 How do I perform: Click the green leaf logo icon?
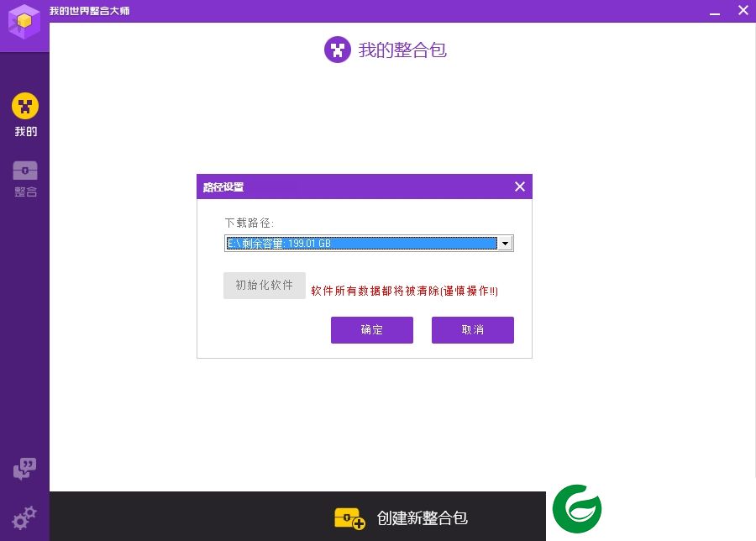coord(577,509)
